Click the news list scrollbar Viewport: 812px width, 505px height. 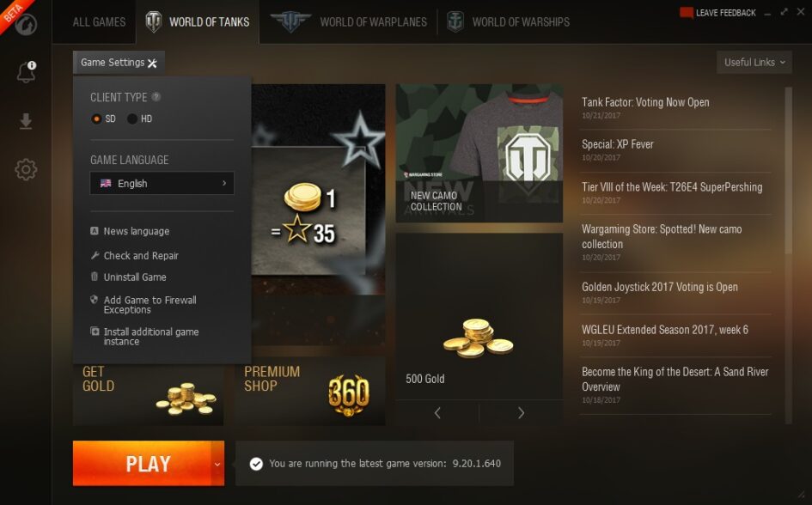788,171
